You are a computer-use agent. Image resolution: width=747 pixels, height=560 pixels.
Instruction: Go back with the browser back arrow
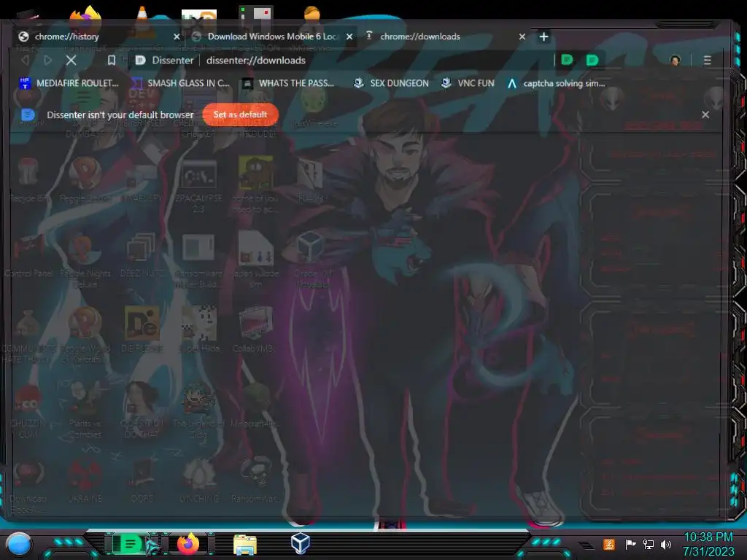pyautogui.click(x=25, y=60)
